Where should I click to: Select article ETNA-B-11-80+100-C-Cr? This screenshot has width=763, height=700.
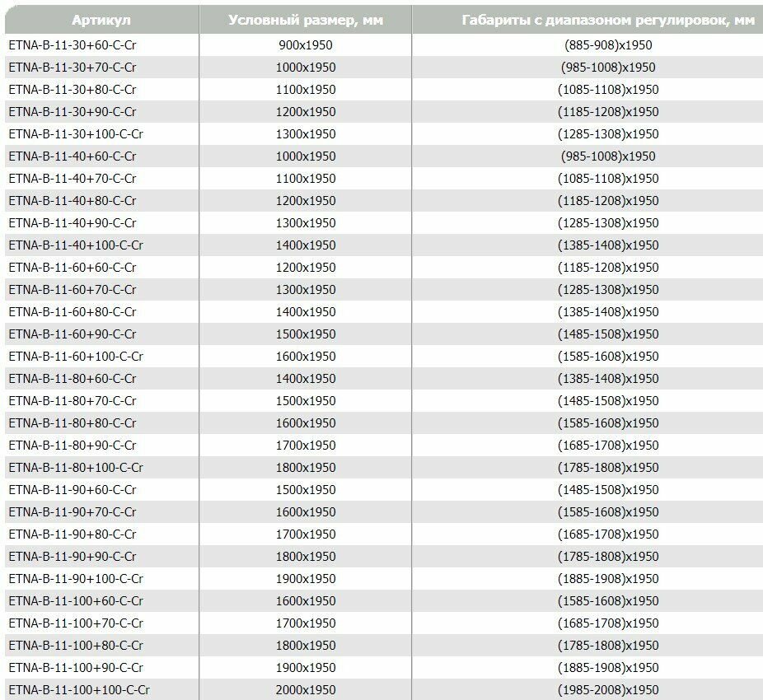coord(76,468)
